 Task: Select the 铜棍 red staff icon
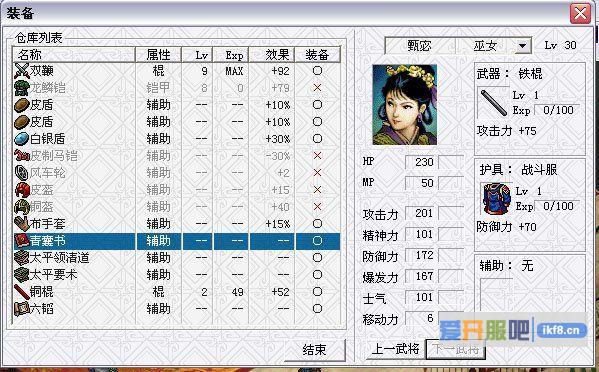coord(22,292)
